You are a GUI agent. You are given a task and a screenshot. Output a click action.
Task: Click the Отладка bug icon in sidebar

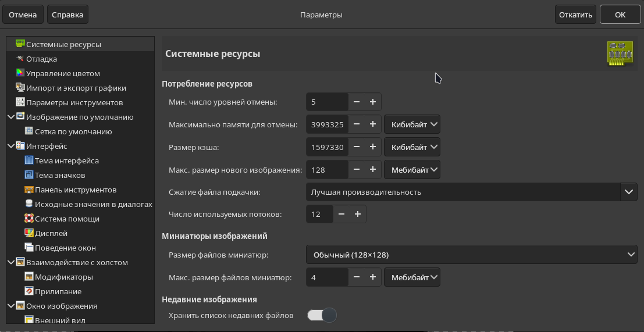[20, 59]
